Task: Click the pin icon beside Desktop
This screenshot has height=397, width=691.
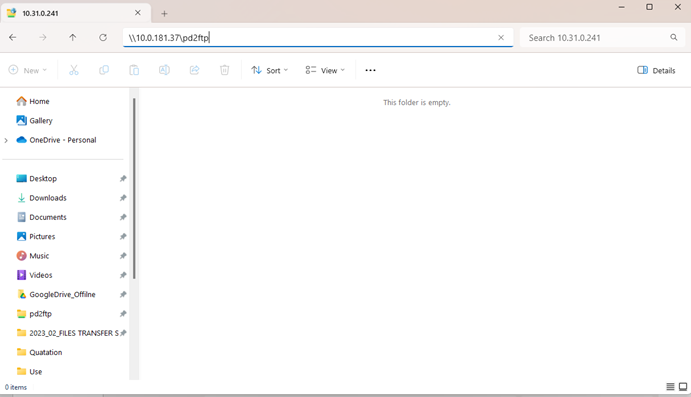Action: click(x=123, y=178)
